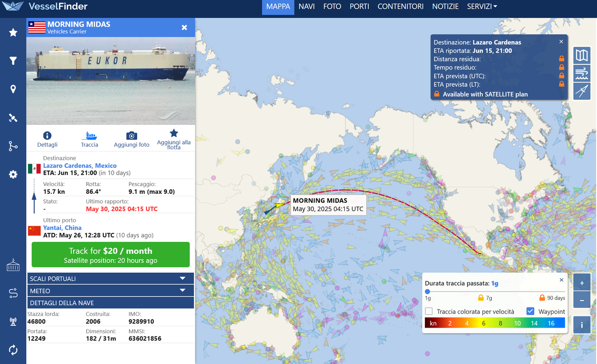The height and width of the screenshot is (364, 597).
Task: Click the Liberia flag icon in header
Action: point(37,27)
